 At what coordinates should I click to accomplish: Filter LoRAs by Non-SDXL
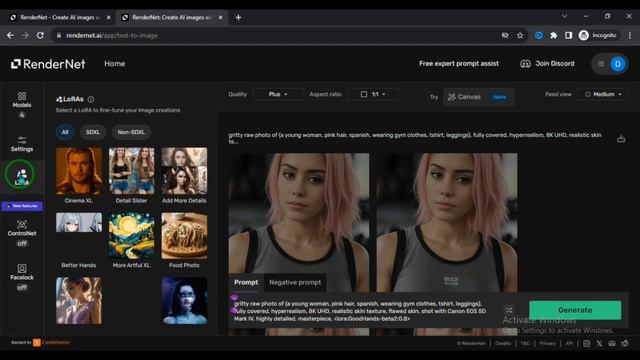tap(131, 132)
